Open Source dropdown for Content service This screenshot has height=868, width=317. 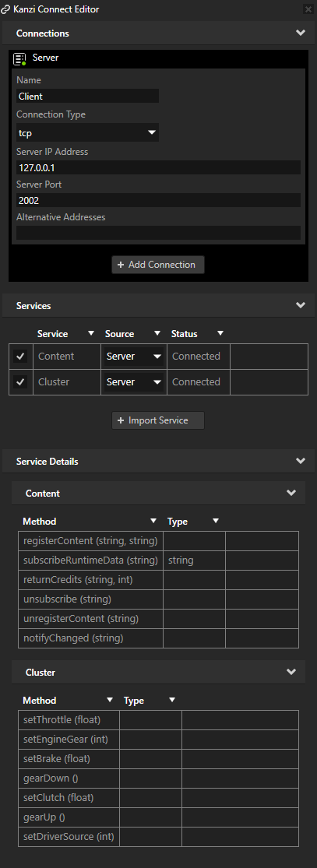click(133, 357)
